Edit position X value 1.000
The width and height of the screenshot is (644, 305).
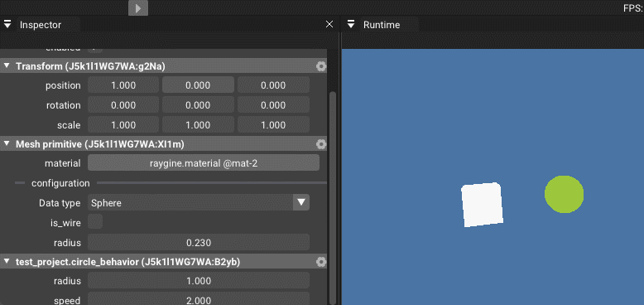click(123, 85)
